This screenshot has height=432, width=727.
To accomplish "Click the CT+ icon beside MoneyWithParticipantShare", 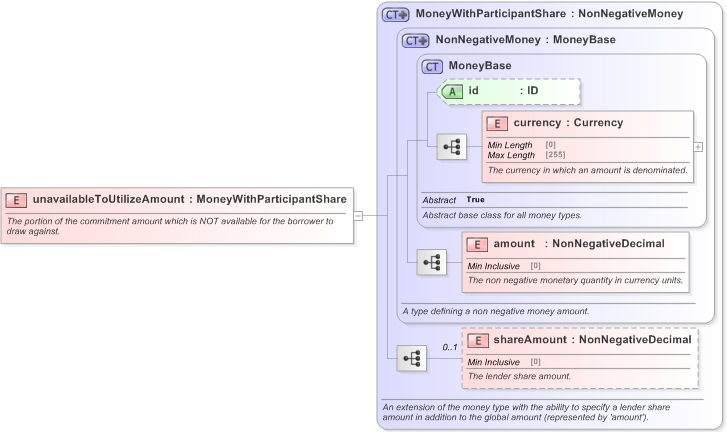I will point(395,15).
